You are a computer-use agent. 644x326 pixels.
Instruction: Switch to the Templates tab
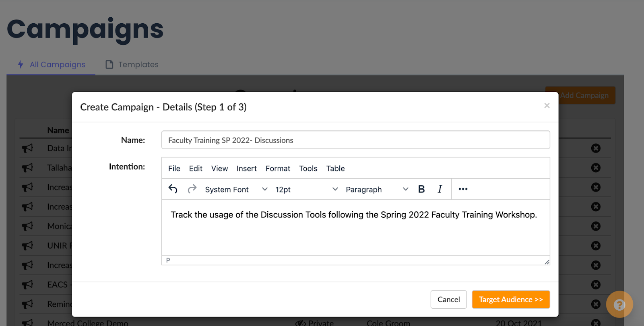pyautogui.click(x=132, y=64)
